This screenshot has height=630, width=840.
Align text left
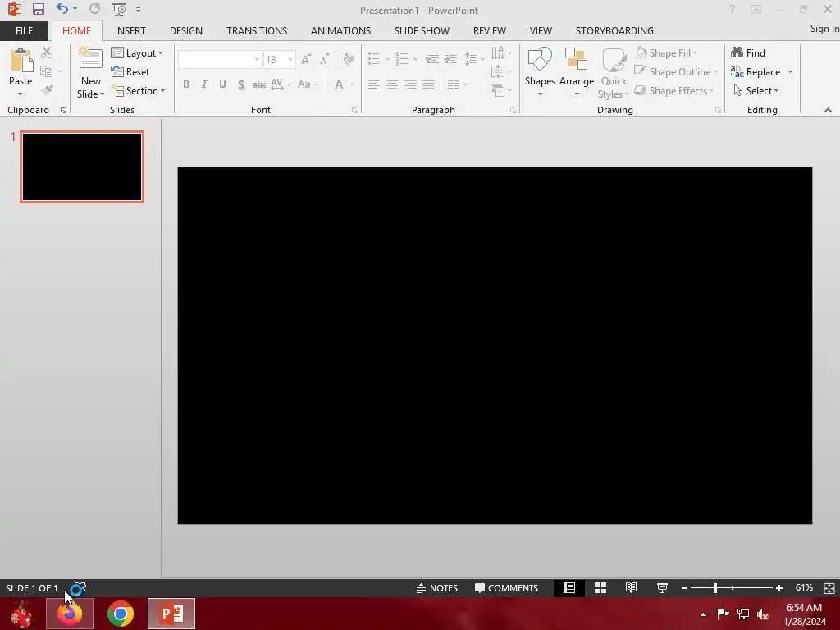pos(374,84)
